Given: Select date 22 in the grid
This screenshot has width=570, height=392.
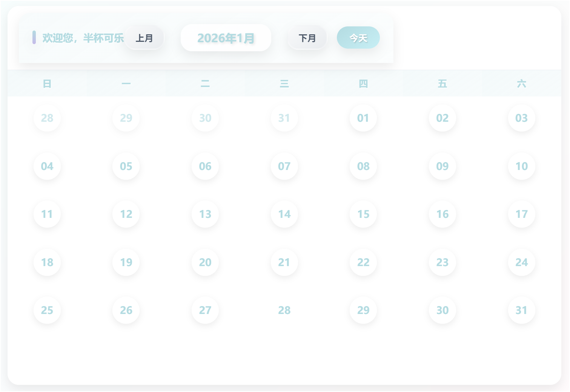Looking at the screenshot, I should (363, 262).
